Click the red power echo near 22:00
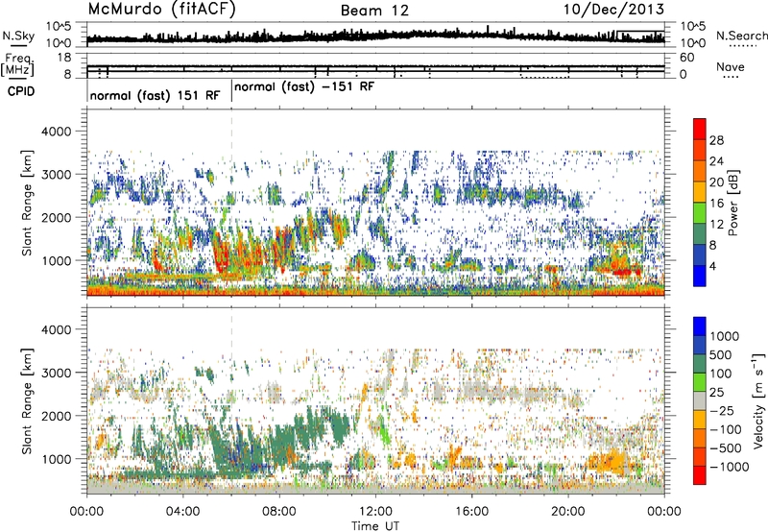 (626, 271)
